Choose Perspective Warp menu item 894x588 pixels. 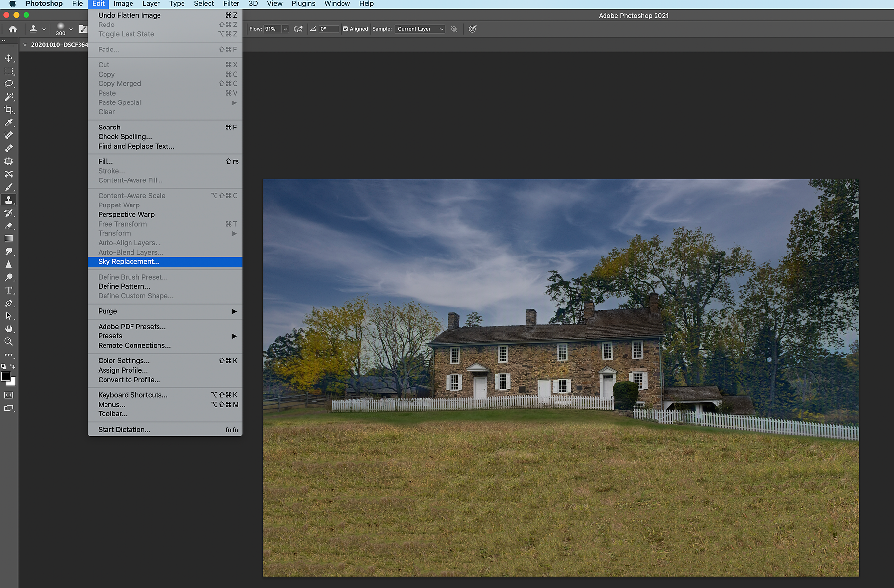(165, 214)
